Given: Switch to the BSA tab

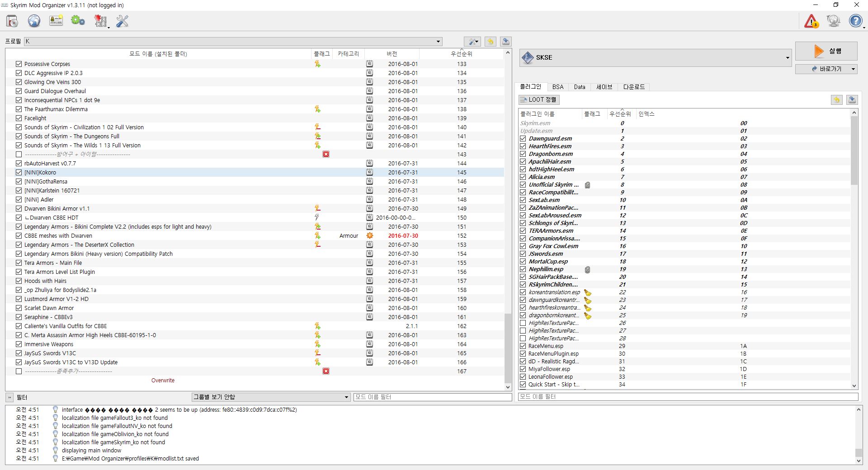Looking at the screenshot, I should coord(558,87).
